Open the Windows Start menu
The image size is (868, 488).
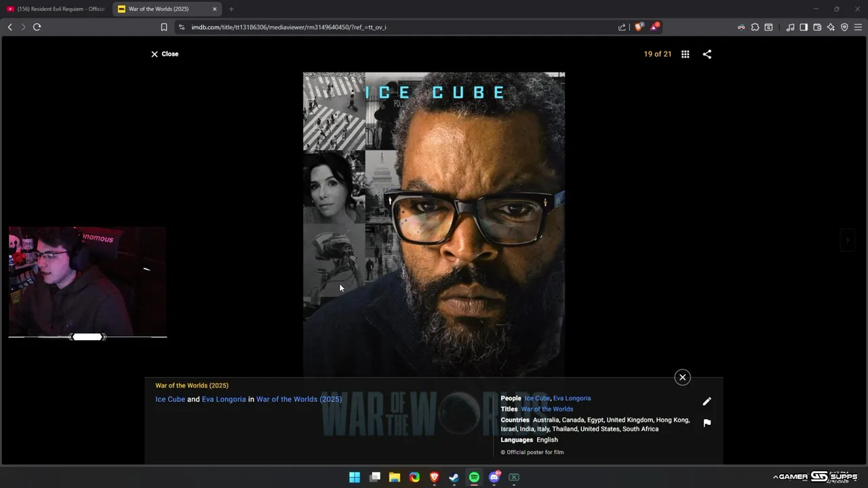[x=355, y=477]
